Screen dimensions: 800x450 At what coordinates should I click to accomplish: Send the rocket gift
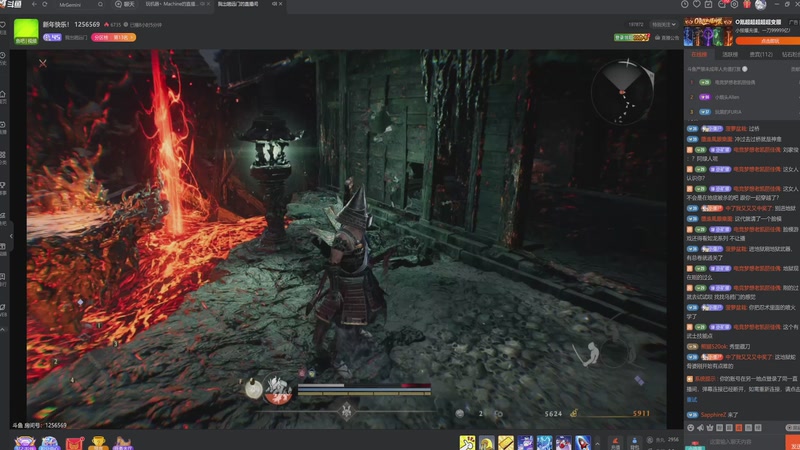(x=583, y=442)
